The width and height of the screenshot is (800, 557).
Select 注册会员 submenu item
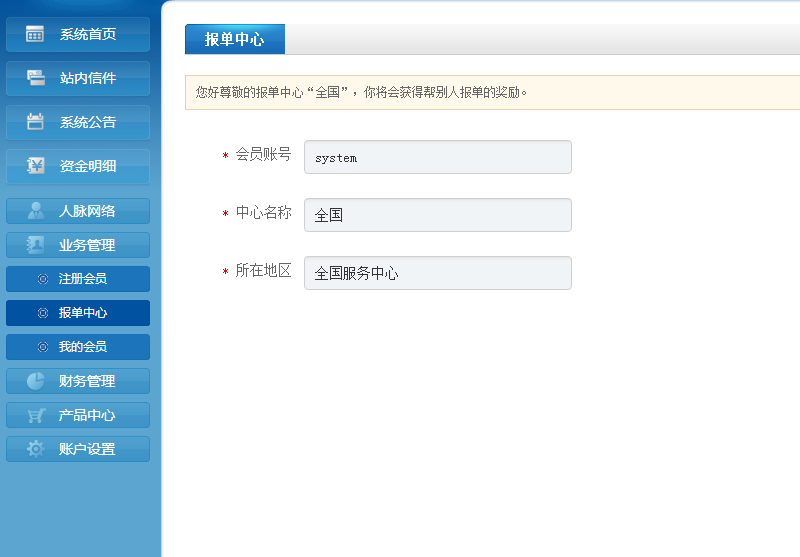tap(78, 279)
